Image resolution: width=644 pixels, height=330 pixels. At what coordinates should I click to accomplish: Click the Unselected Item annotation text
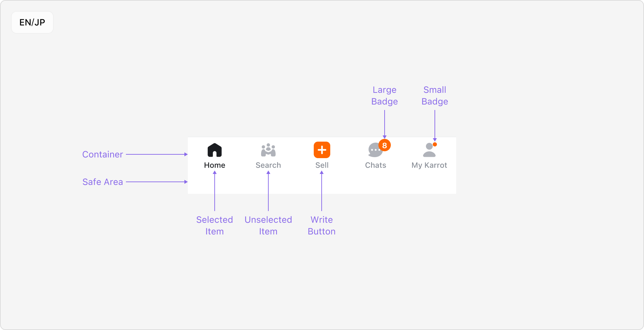tap(268, 225)
